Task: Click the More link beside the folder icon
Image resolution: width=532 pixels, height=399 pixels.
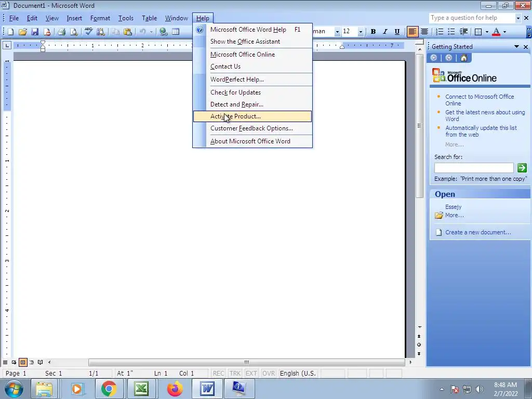Action: (454, 215)
